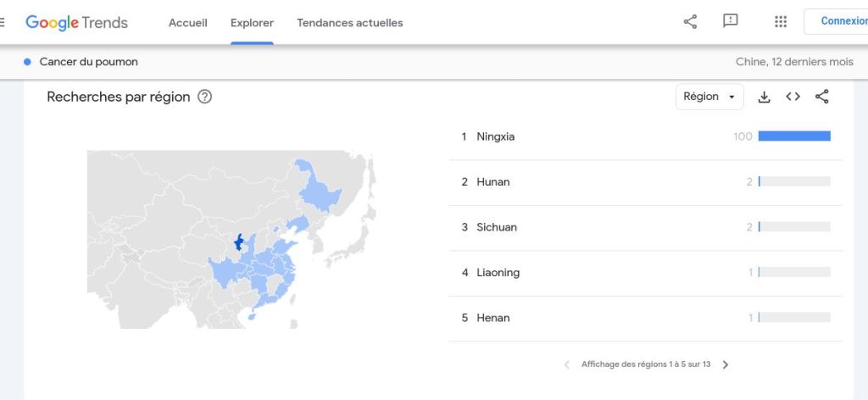Viewport: 868px width, 400px height.
Task: Click the embed code icon
Action: [x=793, y=97]
